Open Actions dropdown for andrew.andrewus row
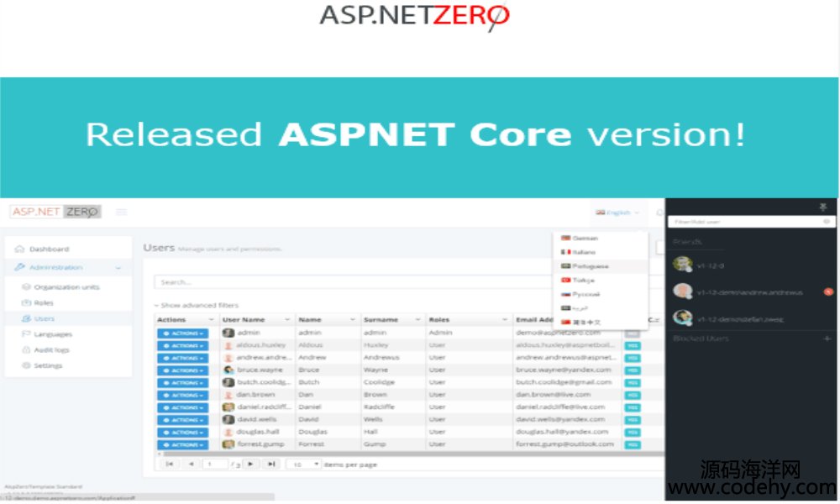The width and height of the screenshot is (840, 504). [x=182, y=358]
